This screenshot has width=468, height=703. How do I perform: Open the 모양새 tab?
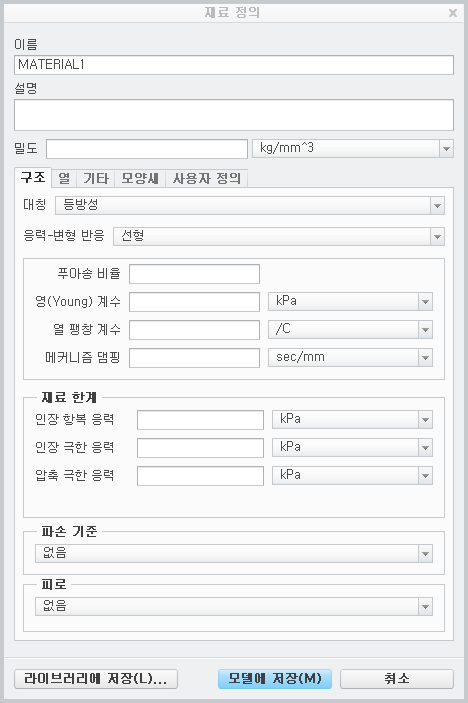click(x=140, y=178)
